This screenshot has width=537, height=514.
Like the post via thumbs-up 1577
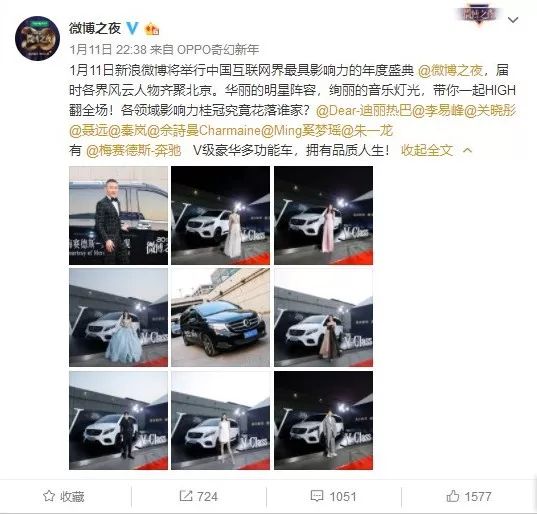tap(469, 496)
